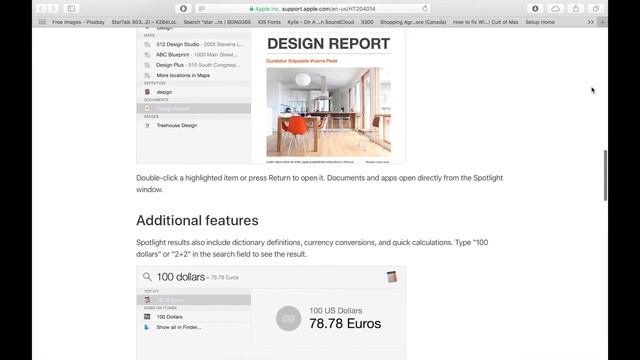
Task: Click the 100 Dollars iTunes result
Action: pos(194,317)
